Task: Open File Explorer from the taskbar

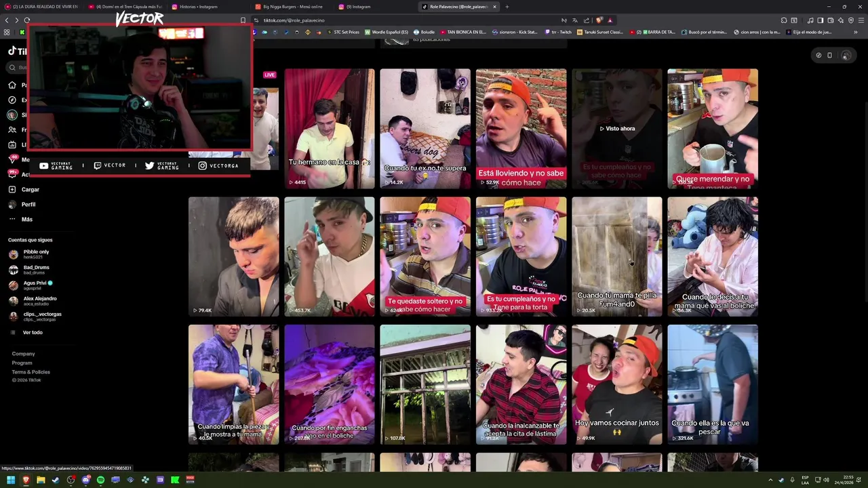Action: click(41, 480)
